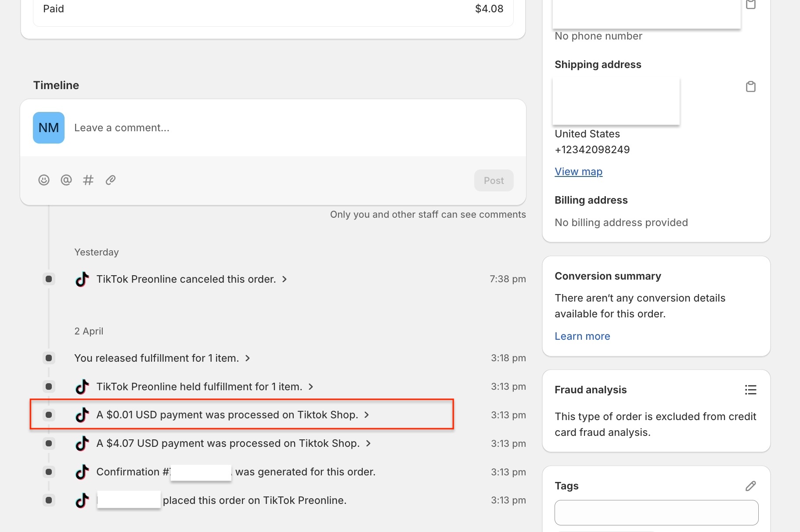
Task: Click the NM user avatar
Action: (x=49, y=128)
